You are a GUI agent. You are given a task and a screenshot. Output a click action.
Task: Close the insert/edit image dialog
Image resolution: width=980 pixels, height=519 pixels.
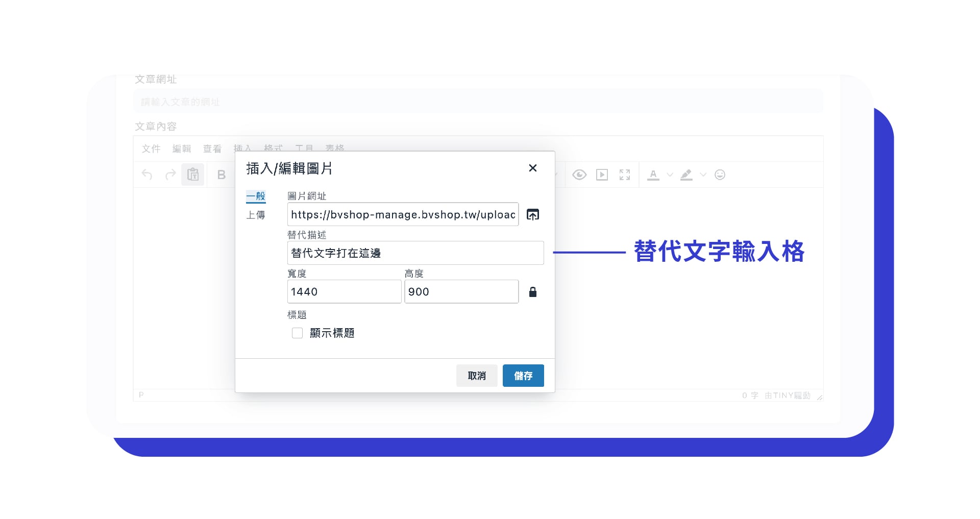point(532,168)
